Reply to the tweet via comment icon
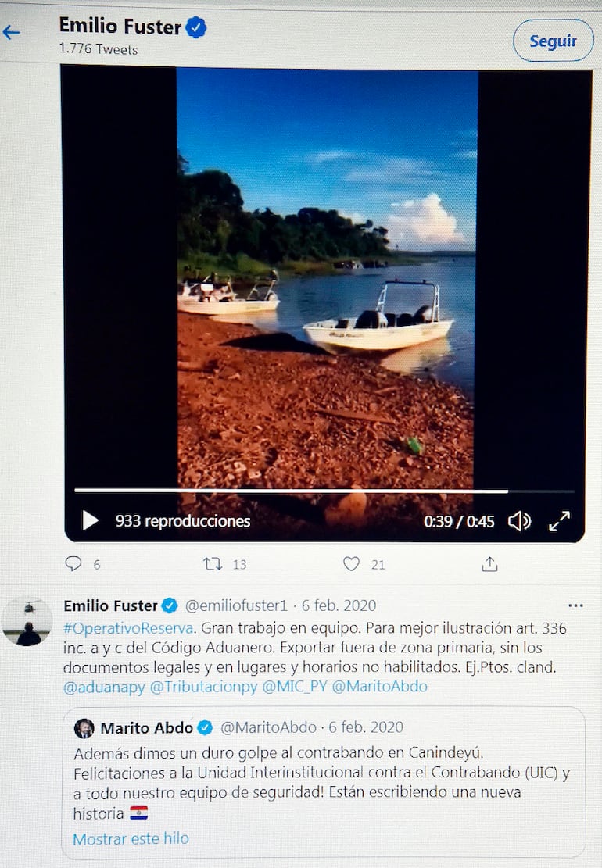This screenshot has height=868, width=602. [73, 563]
